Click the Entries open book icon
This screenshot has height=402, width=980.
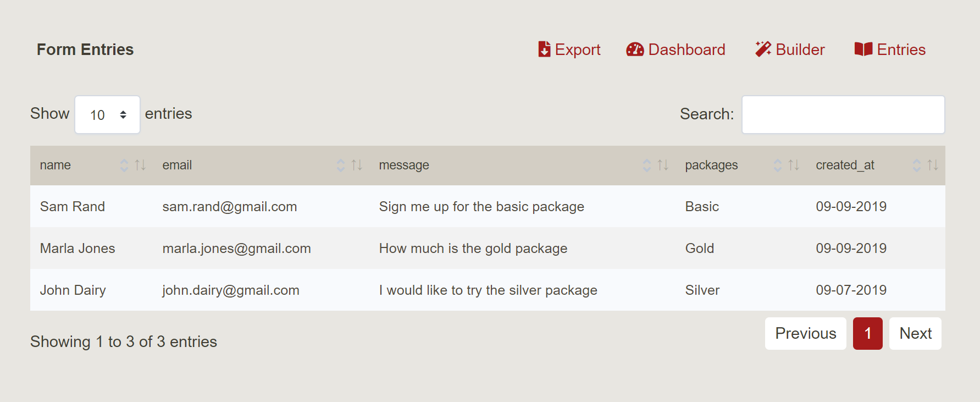pos(863,49)
